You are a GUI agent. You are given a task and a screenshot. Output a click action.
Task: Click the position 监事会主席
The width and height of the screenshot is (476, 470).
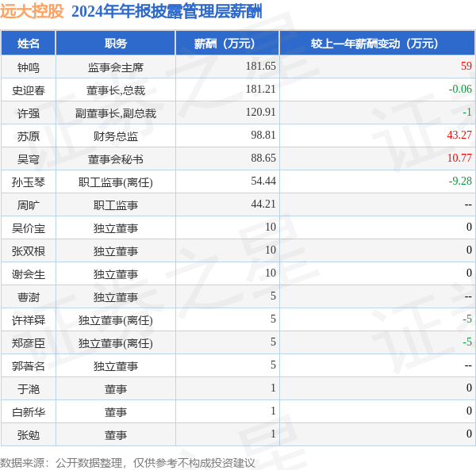tap(116, 67)
